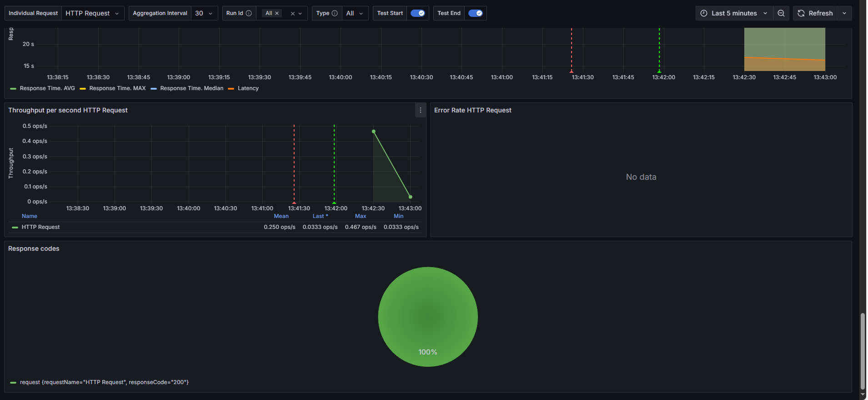Toggle the responseCode="200" legend entry
Viewport: 868px width, 400px height.
(104, 382)
